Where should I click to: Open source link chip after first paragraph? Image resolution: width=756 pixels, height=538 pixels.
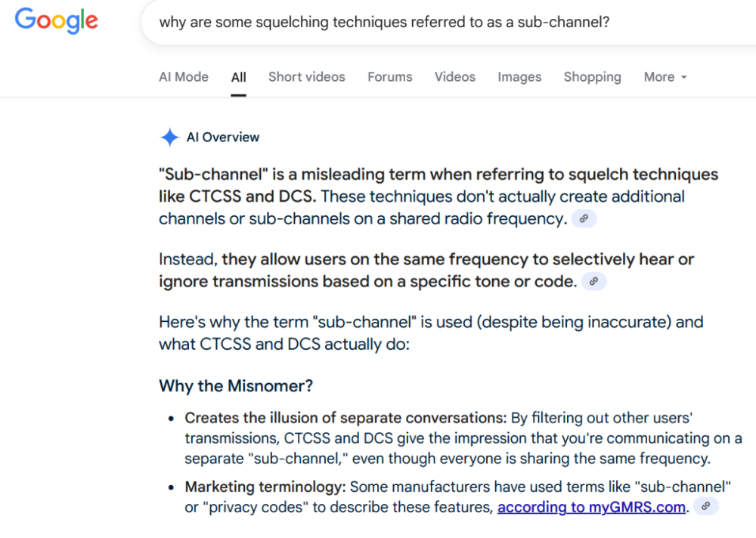[x=583, y=219]
